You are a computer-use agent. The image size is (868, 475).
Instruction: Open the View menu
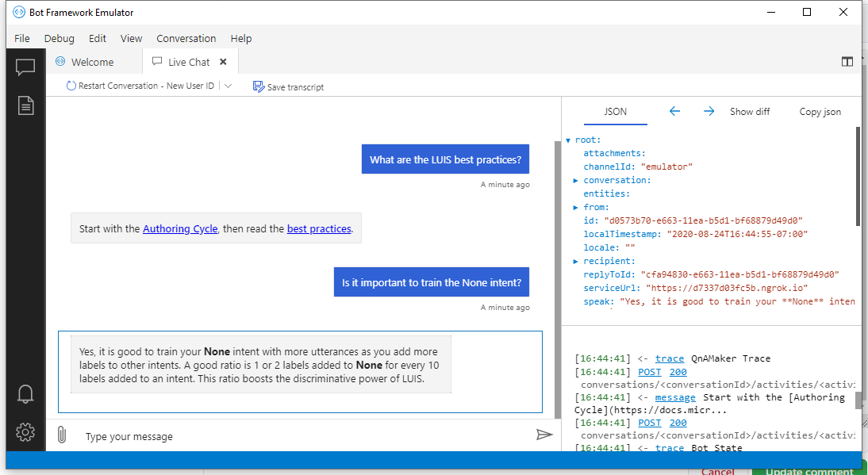pos(131,38)
